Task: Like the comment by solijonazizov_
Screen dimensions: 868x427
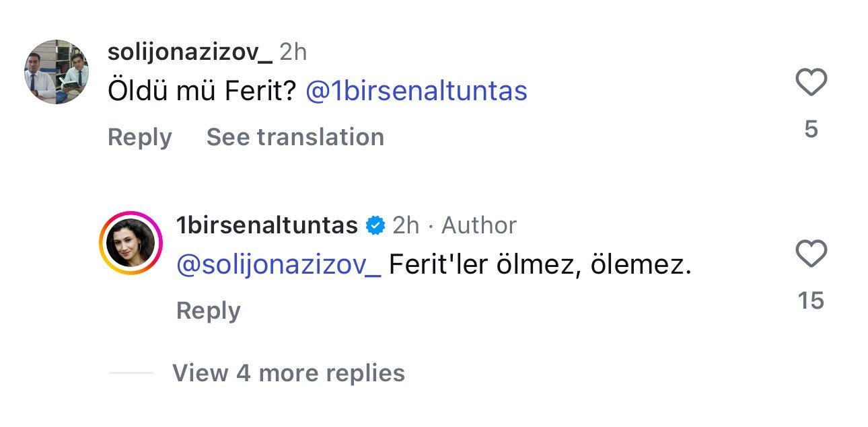Action: point(811,83)
